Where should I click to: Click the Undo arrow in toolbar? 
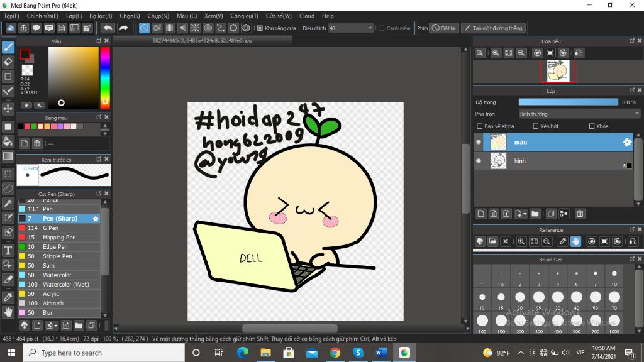(108, 28)
